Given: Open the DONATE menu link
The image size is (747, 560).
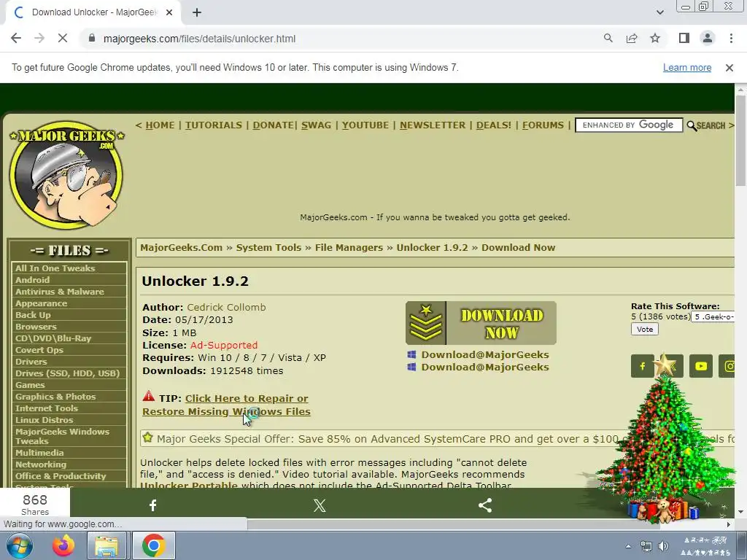Looking at the screenshot, I should click(x=273, y=125).
